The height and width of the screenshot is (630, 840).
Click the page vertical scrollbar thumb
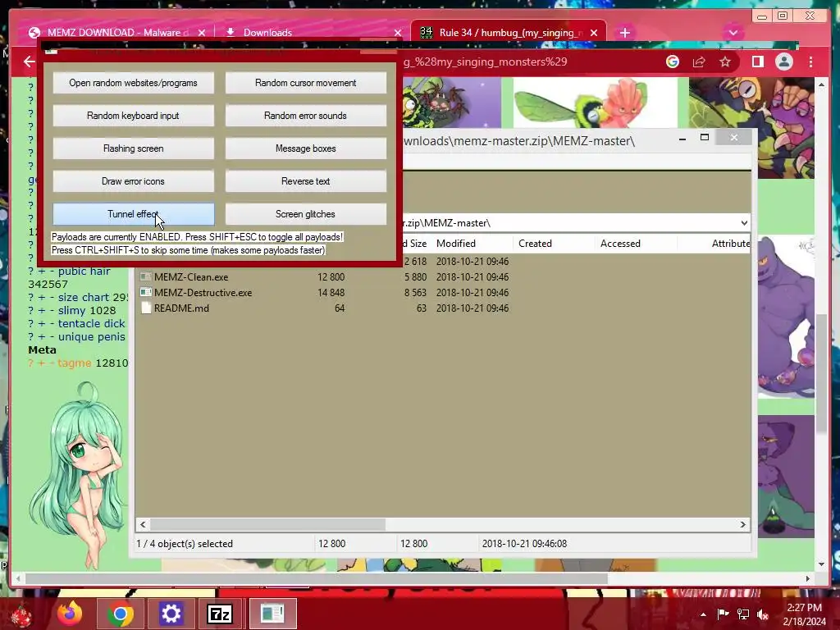[822, 373]
